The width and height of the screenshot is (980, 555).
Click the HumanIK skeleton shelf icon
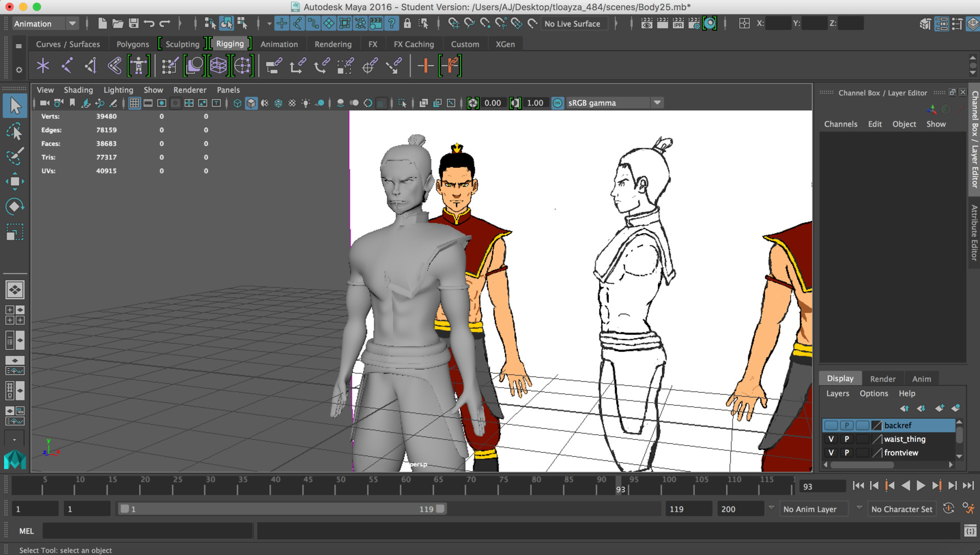tap(138, 66)
